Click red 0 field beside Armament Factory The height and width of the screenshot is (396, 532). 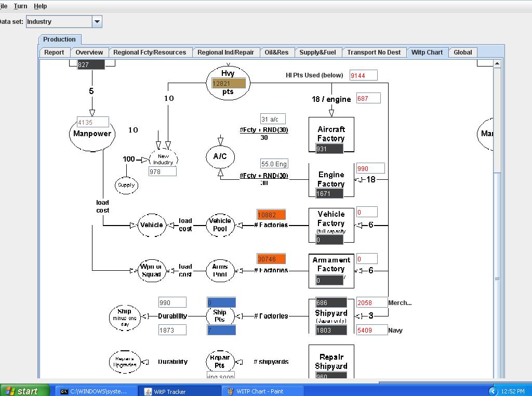[x=367, y=259]
